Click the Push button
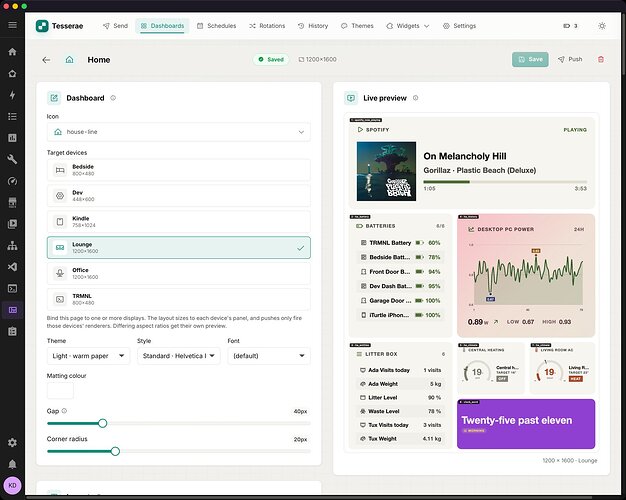626x500 pixels. 570,60
